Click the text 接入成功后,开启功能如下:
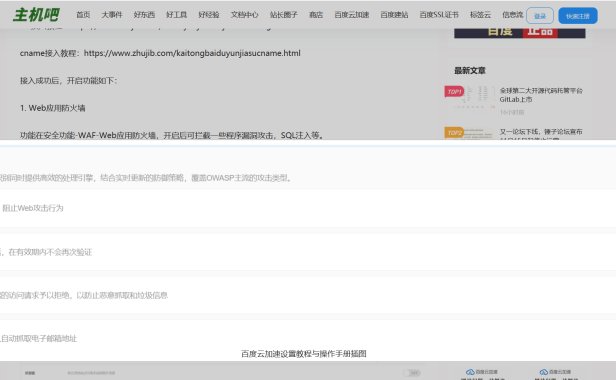Viewport: 616px width, 380px height. coord(69,81)
